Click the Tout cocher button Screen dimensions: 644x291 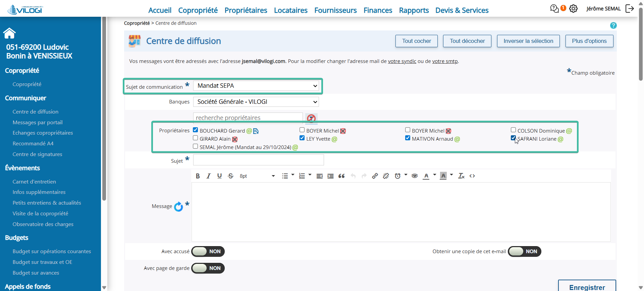(417, 41)
